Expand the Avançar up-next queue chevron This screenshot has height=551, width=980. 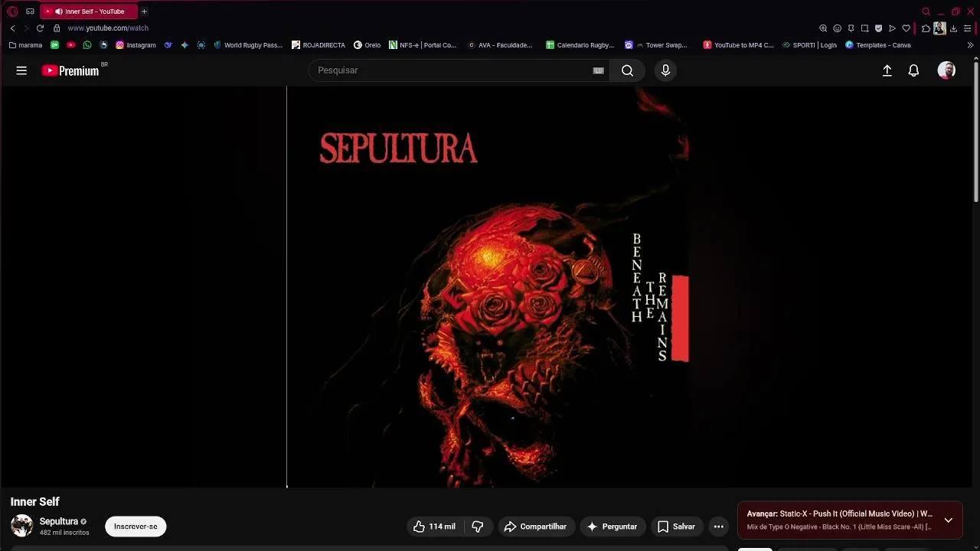(948, 520)
